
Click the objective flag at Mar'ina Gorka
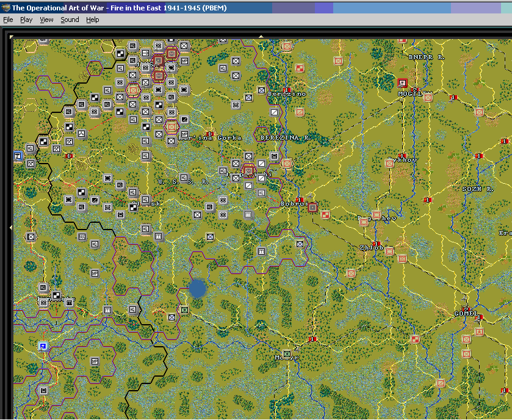211,134
